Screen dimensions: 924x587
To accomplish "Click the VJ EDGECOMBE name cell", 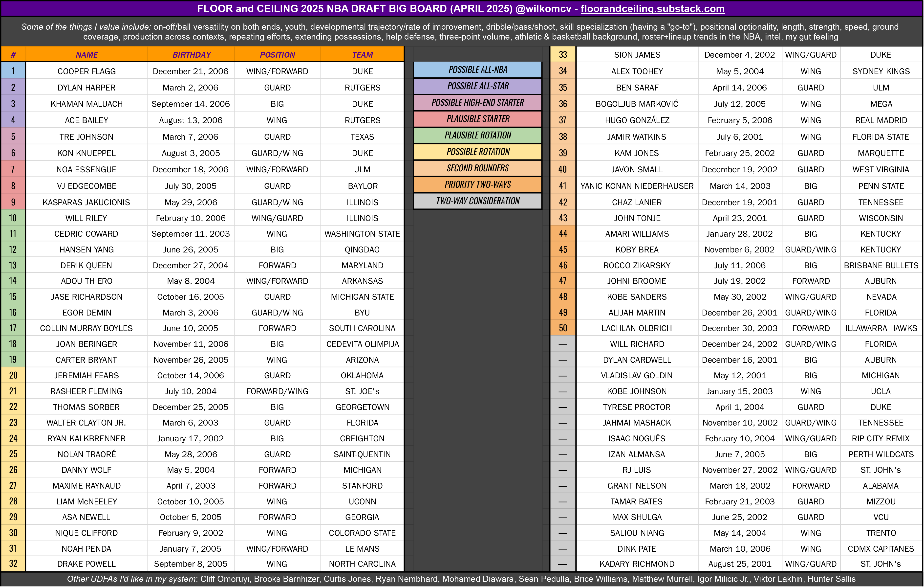I will (x=87, y=186).
